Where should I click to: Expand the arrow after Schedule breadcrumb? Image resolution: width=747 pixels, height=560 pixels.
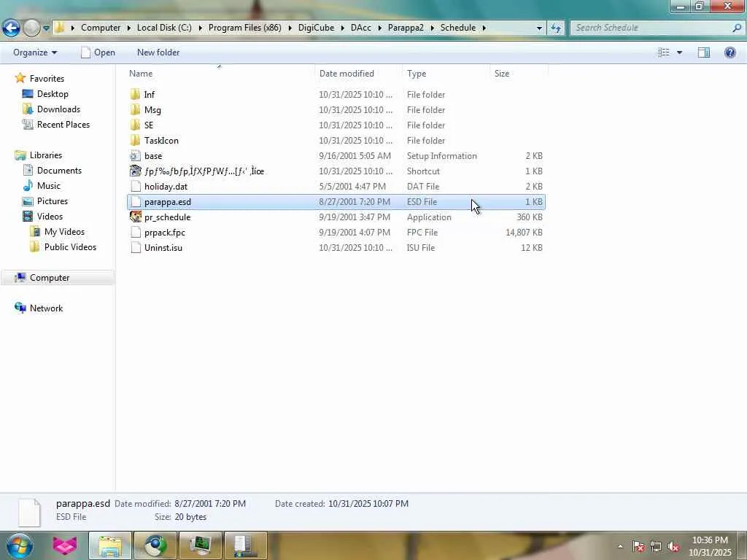tap(484, 28)
